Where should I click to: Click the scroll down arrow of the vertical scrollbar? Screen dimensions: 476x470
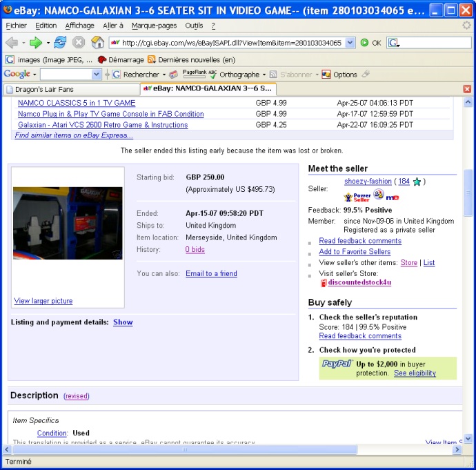coord(468,439)
